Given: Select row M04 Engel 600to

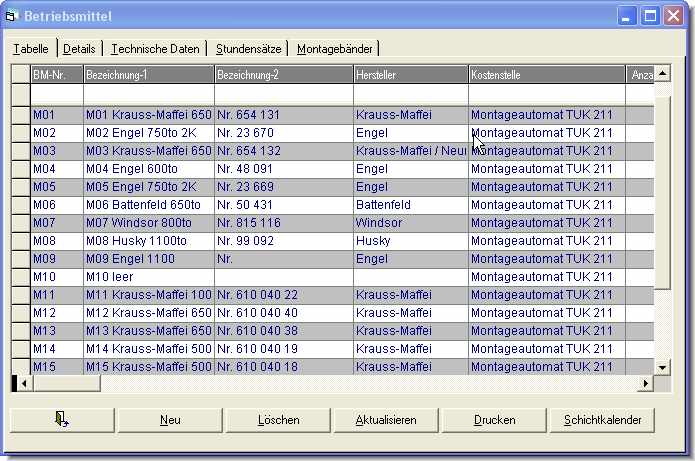Looking at the screenshot, I should (x=148, y=169).
